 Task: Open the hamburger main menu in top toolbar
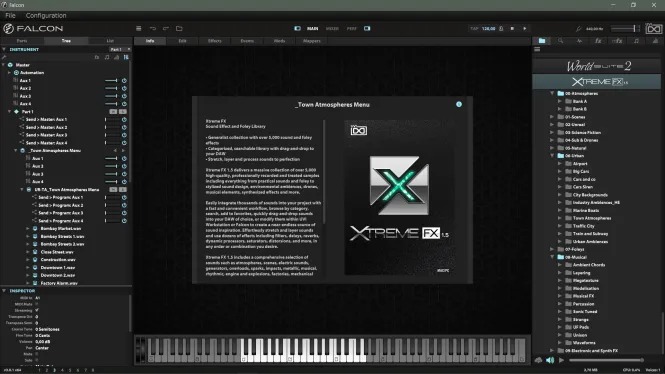pyautogui.click(x=138, y=28)
